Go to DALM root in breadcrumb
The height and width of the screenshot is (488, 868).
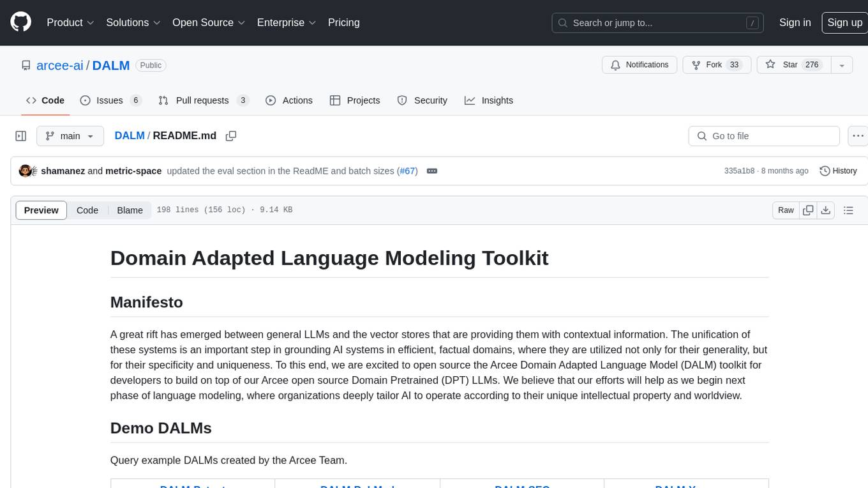130,136
